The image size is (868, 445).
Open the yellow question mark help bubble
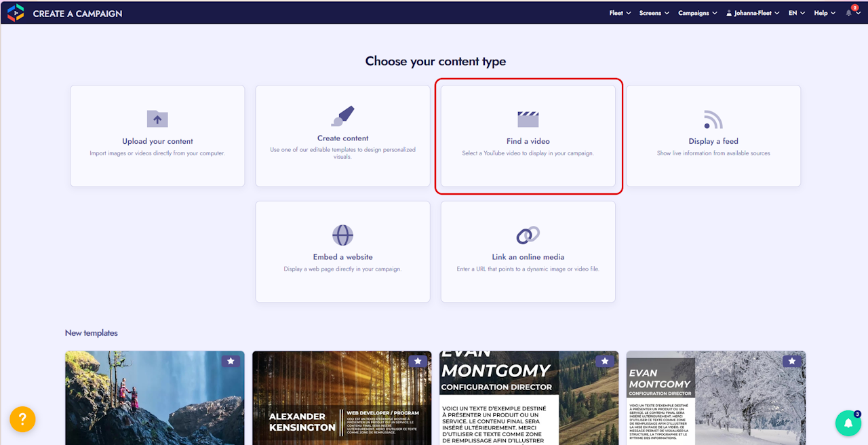click(x=22, y=419)
